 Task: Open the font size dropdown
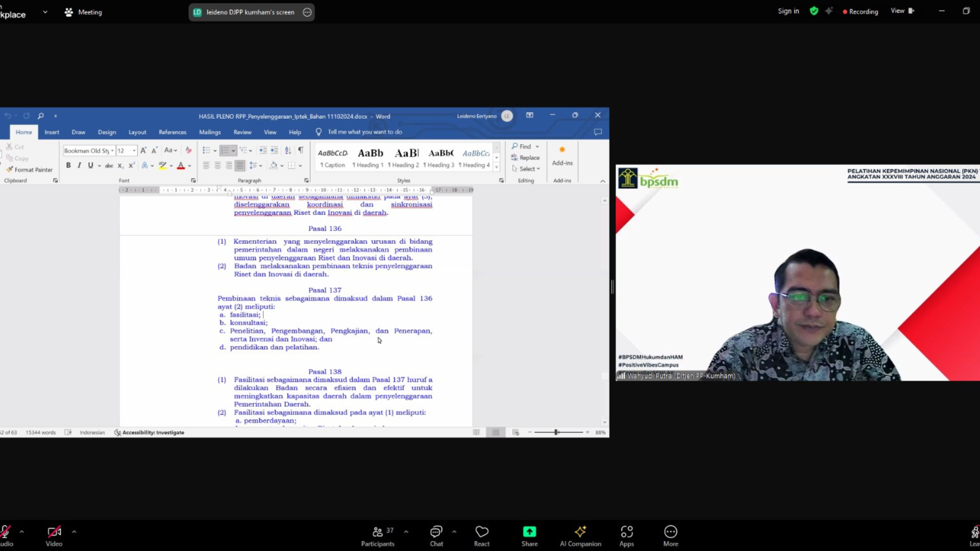pos(134,151)
